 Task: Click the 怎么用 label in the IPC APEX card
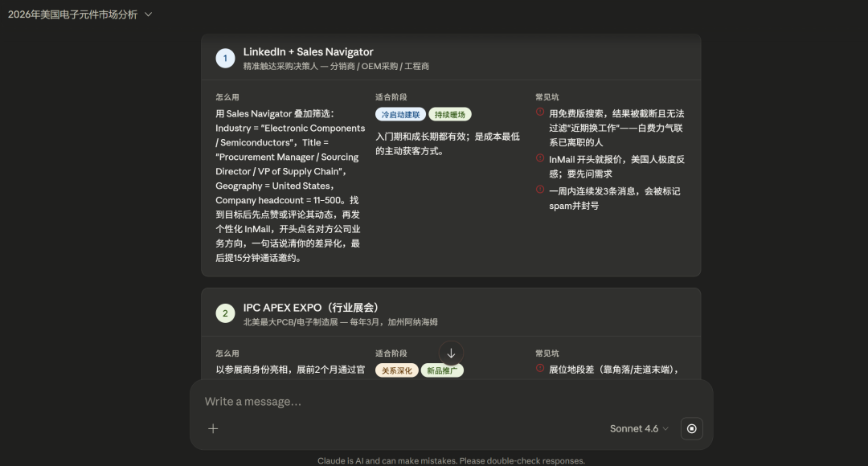click(x=227, y=353)
